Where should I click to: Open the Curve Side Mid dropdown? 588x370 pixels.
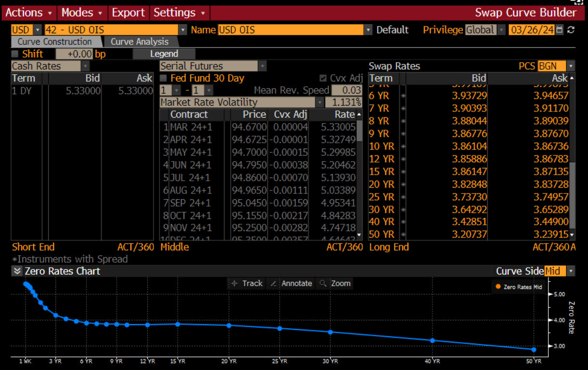pyautogui.click(x=571, y=271)
